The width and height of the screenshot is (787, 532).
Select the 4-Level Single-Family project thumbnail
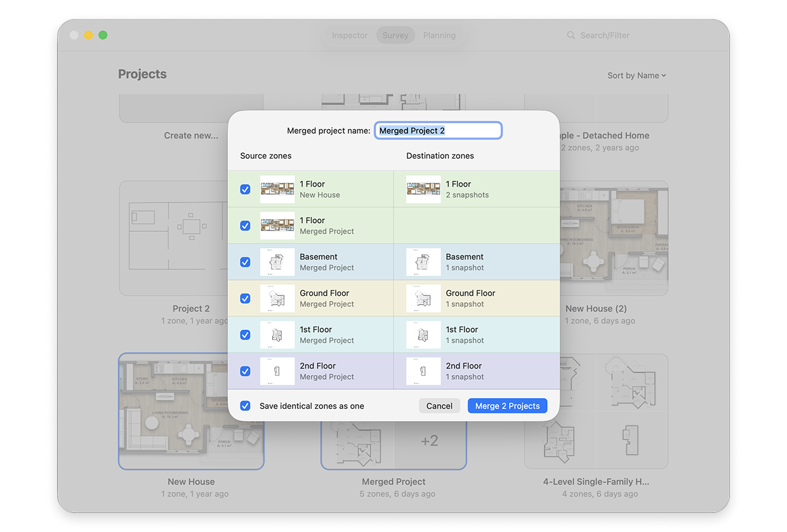click(x=596, y=411)
